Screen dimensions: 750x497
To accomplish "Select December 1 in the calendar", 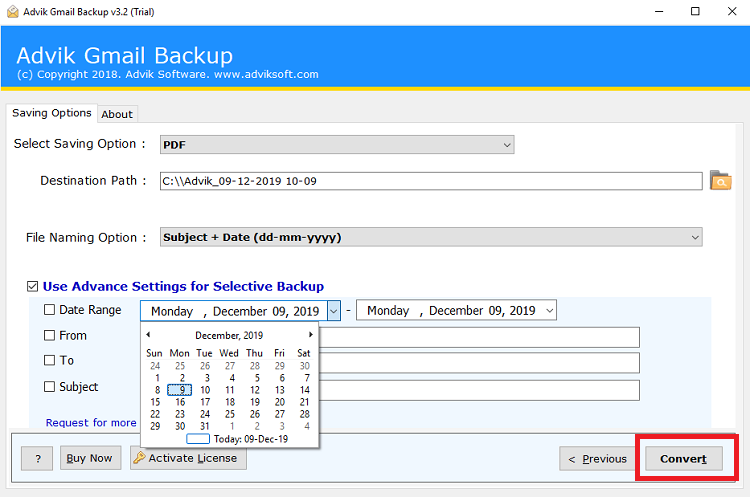I will (157, 378).
